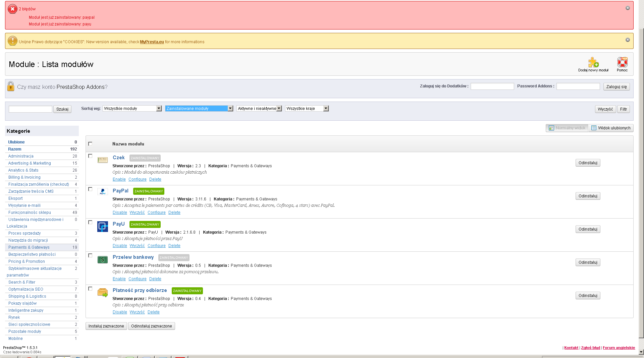
Task: Check the PayPal module checkbox
Action: 90,189
